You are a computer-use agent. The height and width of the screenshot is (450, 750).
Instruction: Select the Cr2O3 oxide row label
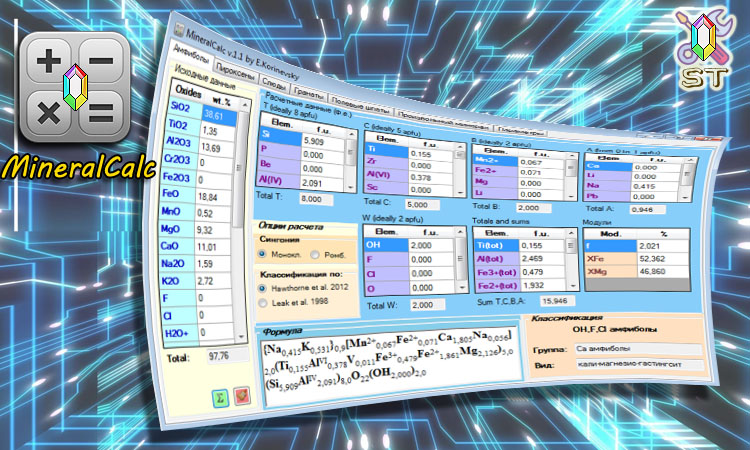click(x=178, y=159)
